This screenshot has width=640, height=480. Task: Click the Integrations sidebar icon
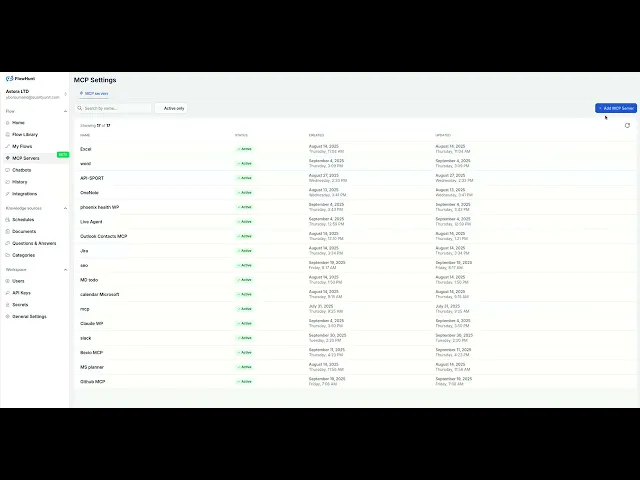[8, 193]
